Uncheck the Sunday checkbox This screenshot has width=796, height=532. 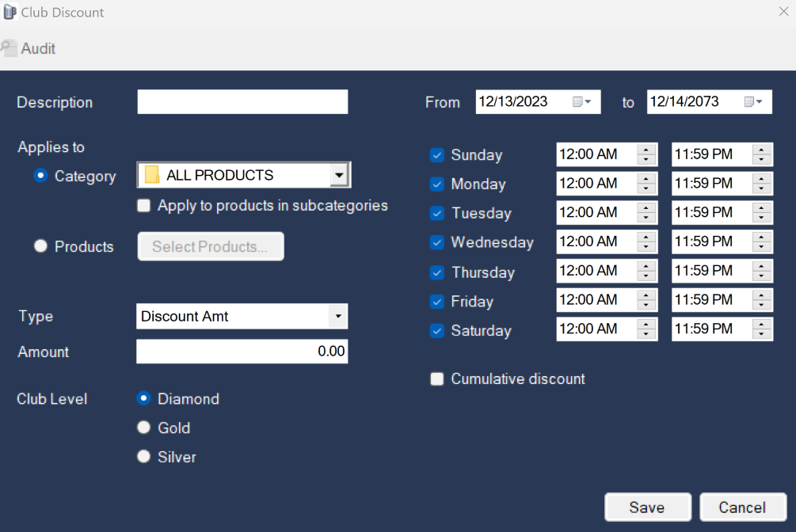point(437,155)
